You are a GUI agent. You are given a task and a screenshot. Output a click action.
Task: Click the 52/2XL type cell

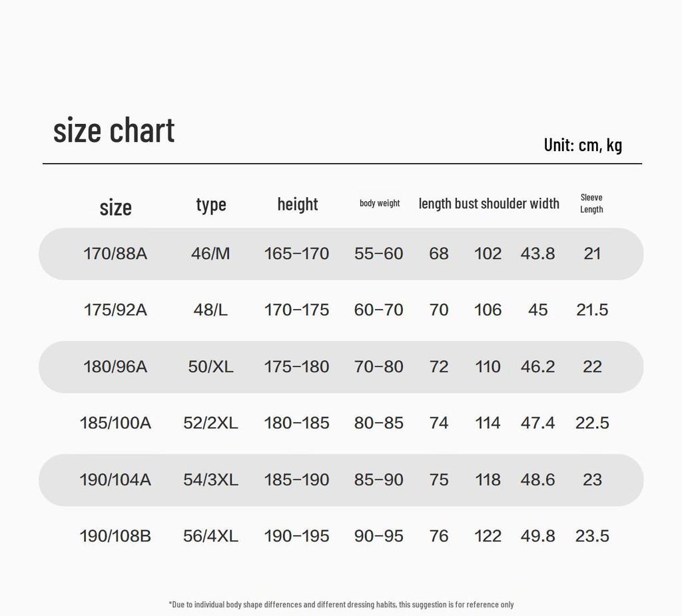[210, 423]
